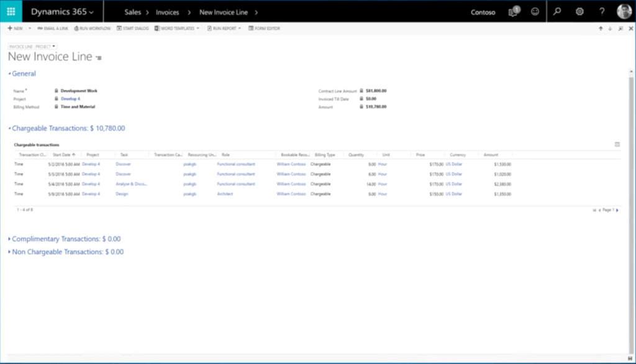Click Sales in the navigation bar
Screen dimensions: 636x364
pyautogui.click(x=132, y=12)
